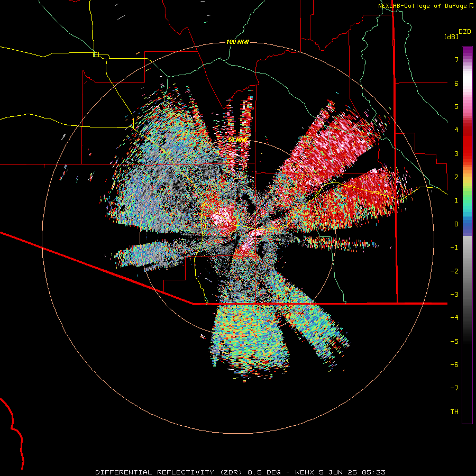Image resolution: width=476 pixels, height=476 pixels.
Task: Click the 0.5 DEG elevation text
Action: 264,472
